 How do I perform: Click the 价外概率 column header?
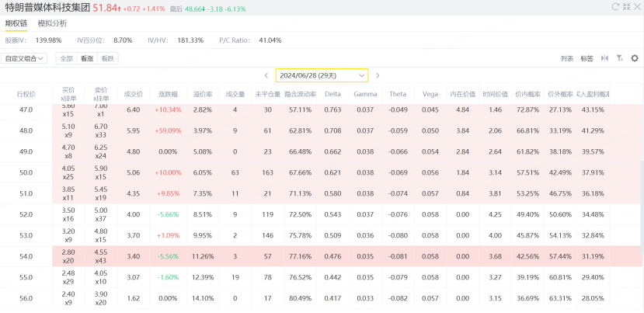(x=560, y=94)
